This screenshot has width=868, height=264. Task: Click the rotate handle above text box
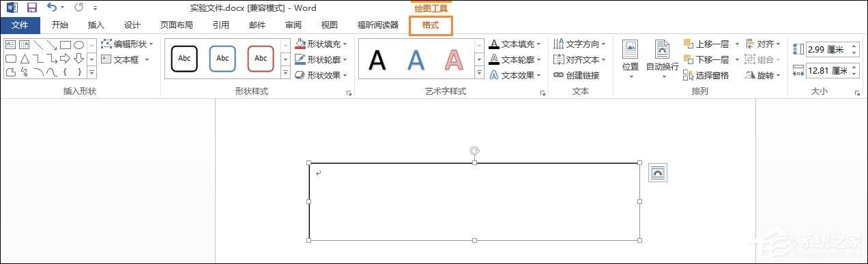tap(474, 150)
